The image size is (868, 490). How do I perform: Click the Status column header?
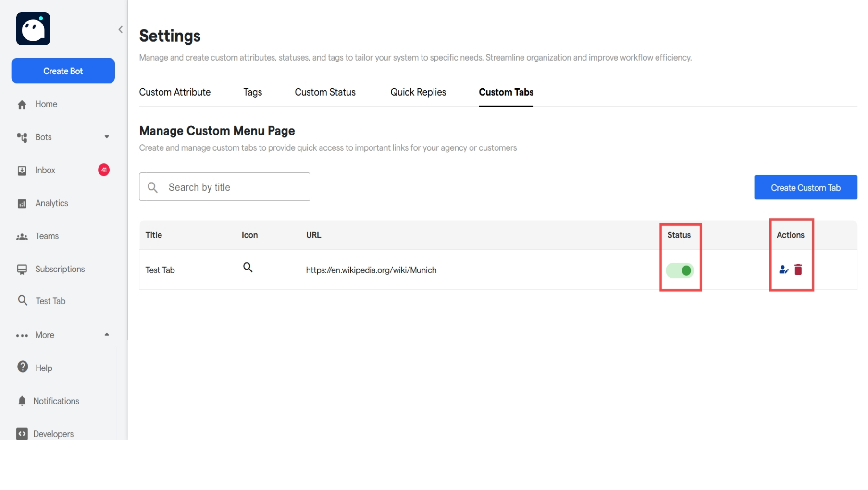click(679, 235)
